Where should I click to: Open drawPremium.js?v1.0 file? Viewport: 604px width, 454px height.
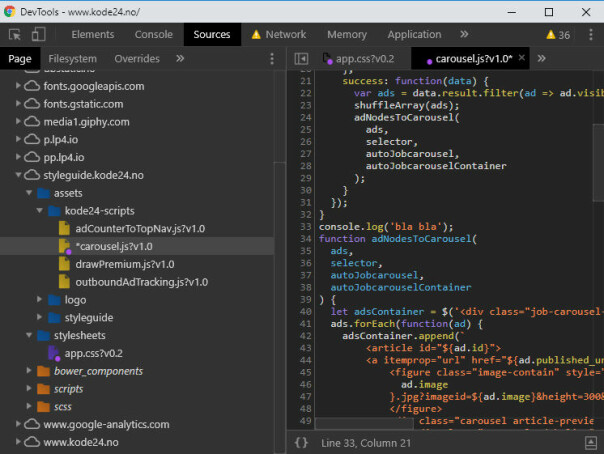(125, 264)
